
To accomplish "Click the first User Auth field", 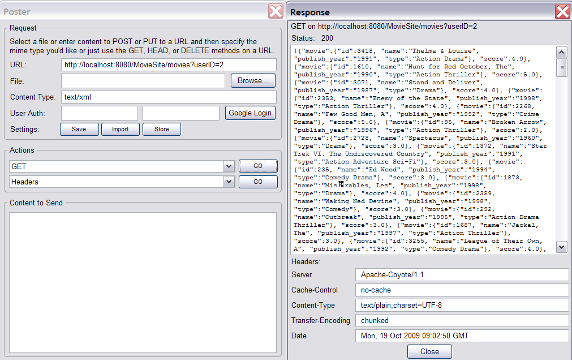I will [99, 113].
